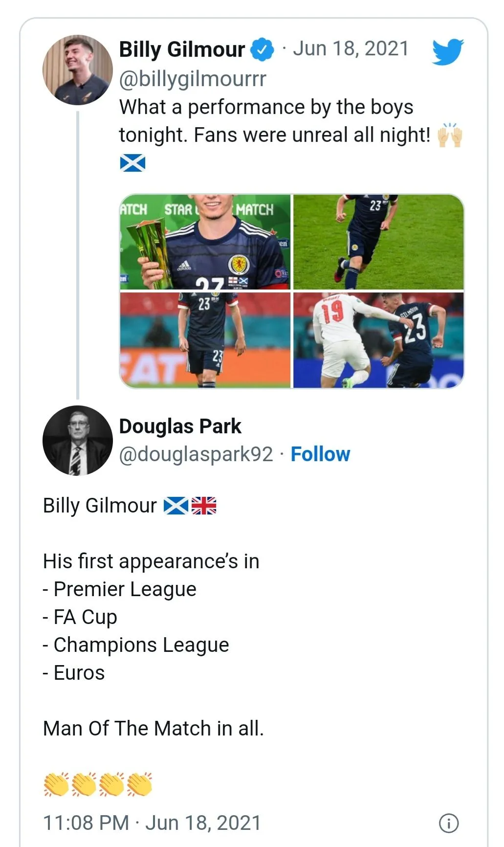Image resolution: width=504 pixels, height=847 pixels.
Task: Follow Douglas Park
Action: pyautogui.click(x=320, y=454)
